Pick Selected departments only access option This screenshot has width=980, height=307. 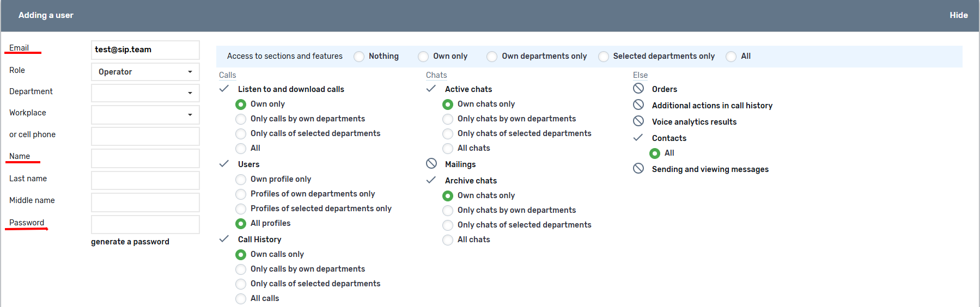tap(604, 57)
